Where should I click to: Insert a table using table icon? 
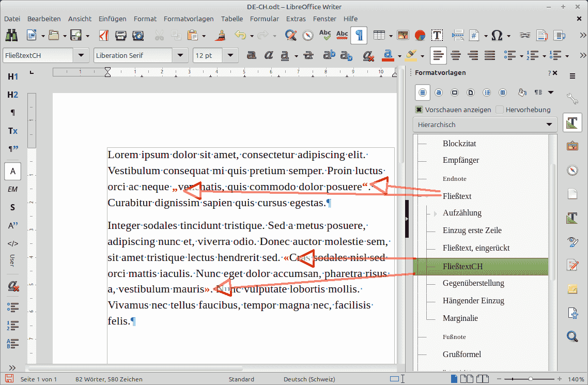click(x=379, y=35)
